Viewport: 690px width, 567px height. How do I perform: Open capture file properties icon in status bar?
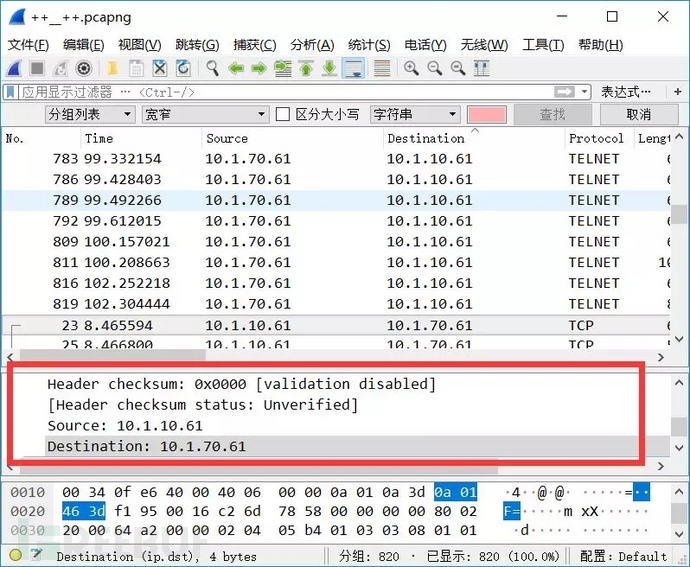[37, 555]
